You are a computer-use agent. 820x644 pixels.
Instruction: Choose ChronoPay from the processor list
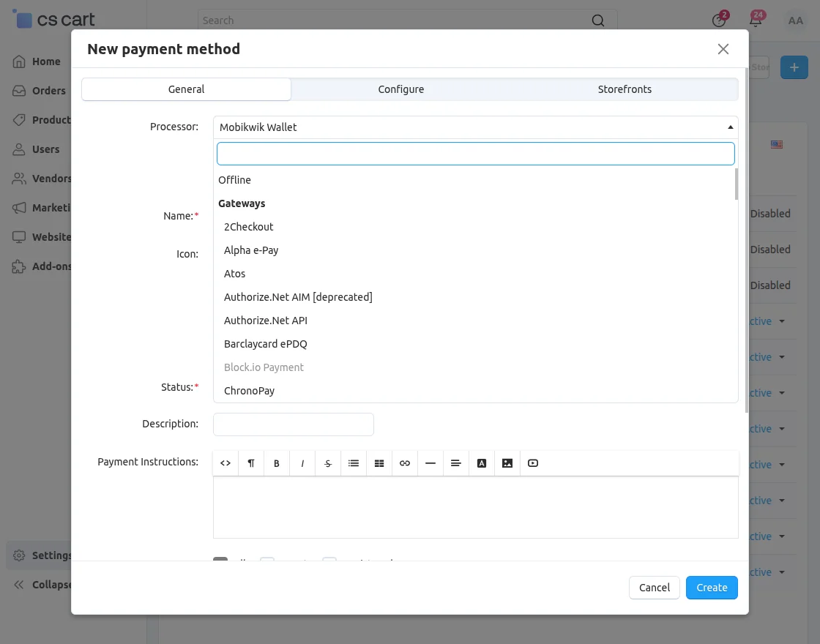pos(475,391)
